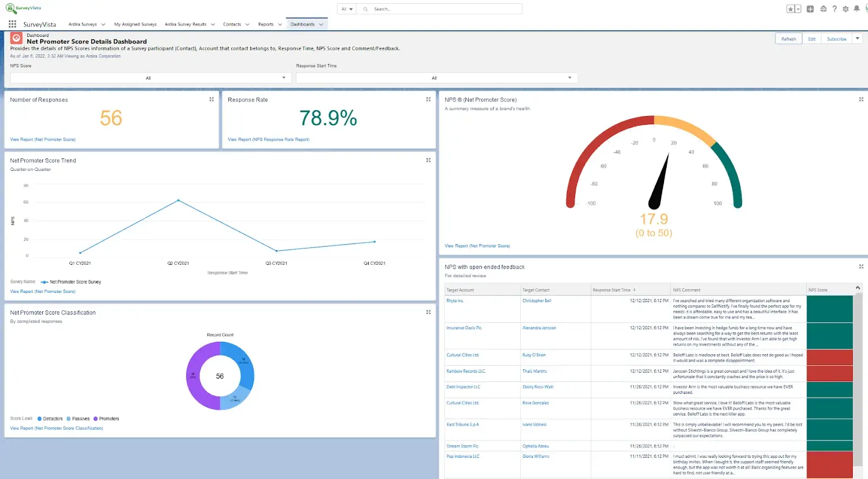Open more actions dropdown beside Subscribe
The height and width of the screenshot is (479, 868).
[858, 39]
